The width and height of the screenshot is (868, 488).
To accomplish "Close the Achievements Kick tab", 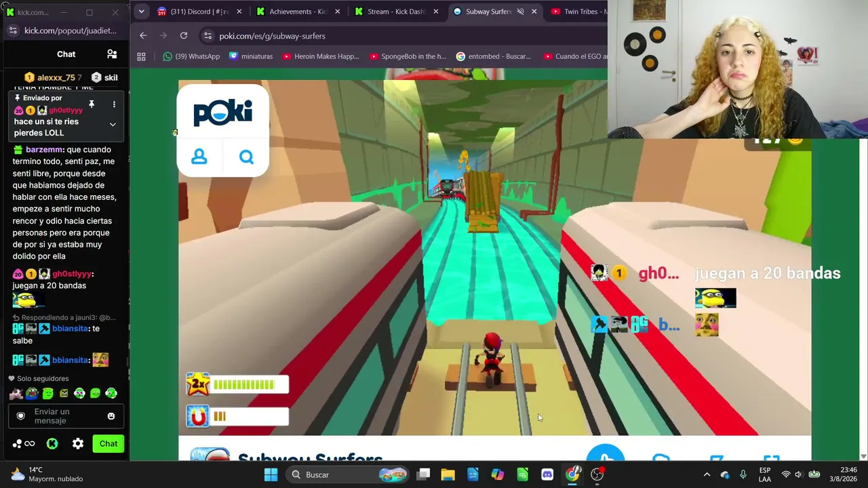I will click(x=337, y=12).
